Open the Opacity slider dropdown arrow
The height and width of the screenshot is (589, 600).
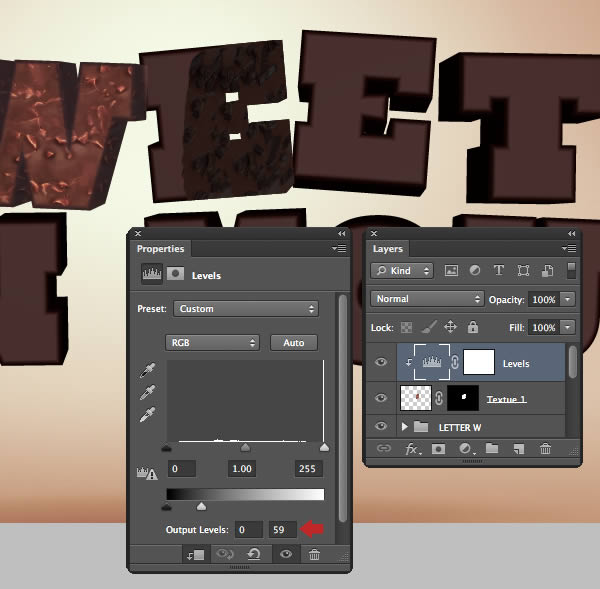point(568,299)
